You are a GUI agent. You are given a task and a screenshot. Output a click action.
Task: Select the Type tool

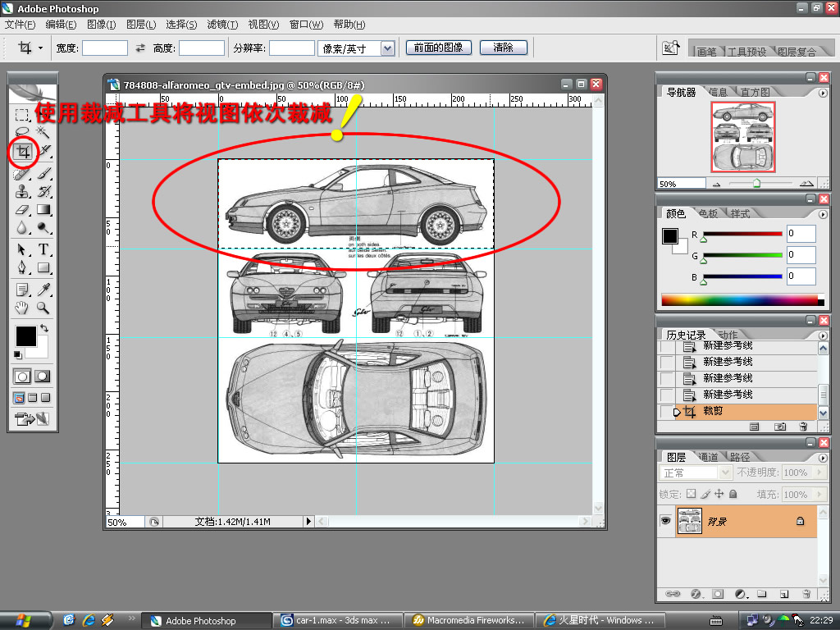pyautogui.click(x=44, y=249)
